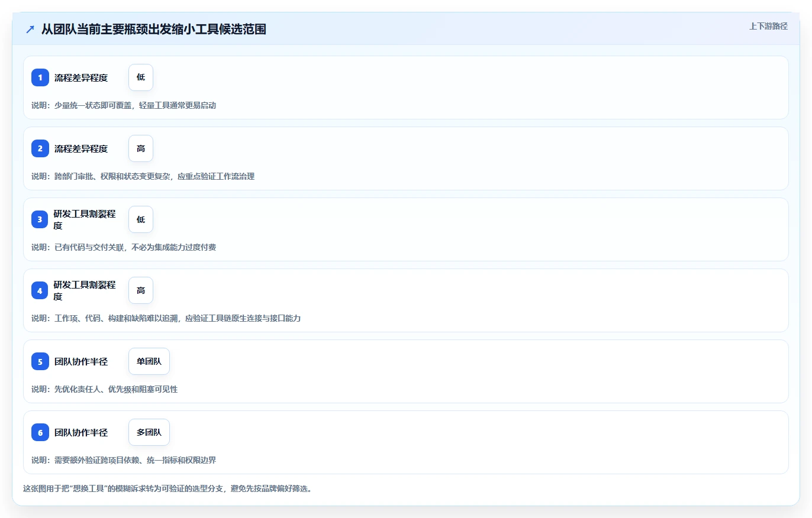Click the panel title 从团队当前主要瓶颈出发缩小工具候选范围
This screenshot has width=812, height=518.
(154, 29)
